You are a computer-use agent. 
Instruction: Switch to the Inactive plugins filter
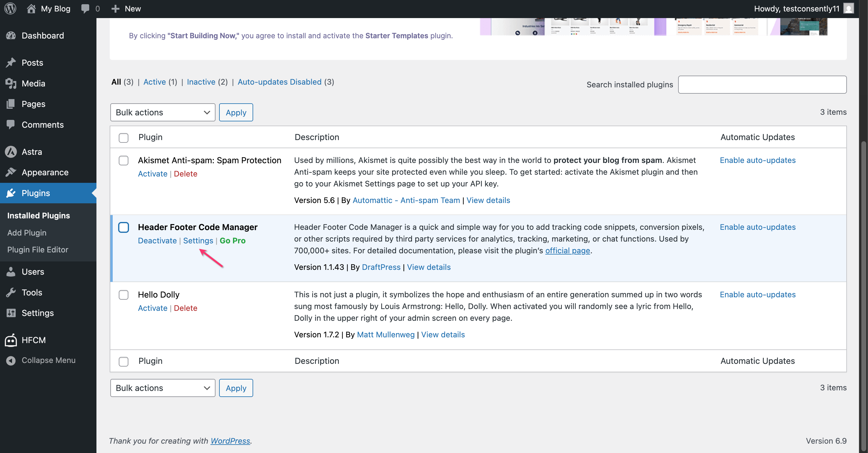point(201,82)
